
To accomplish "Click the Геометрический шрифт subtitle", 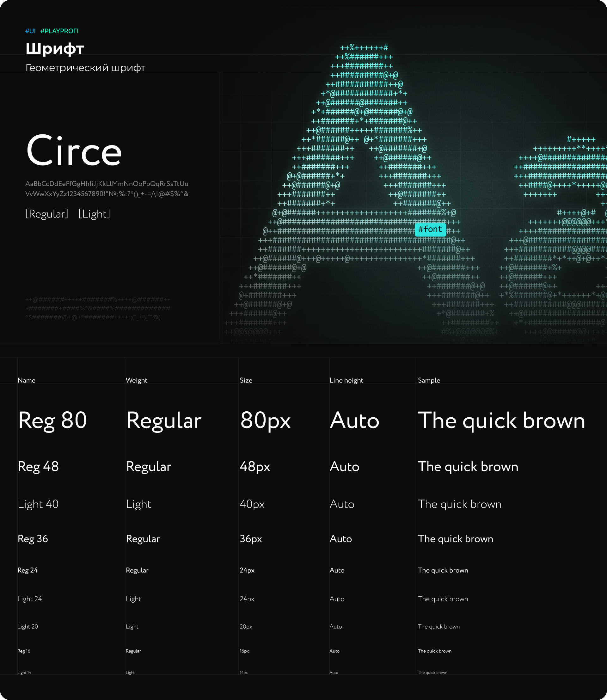I will [85, 68].
